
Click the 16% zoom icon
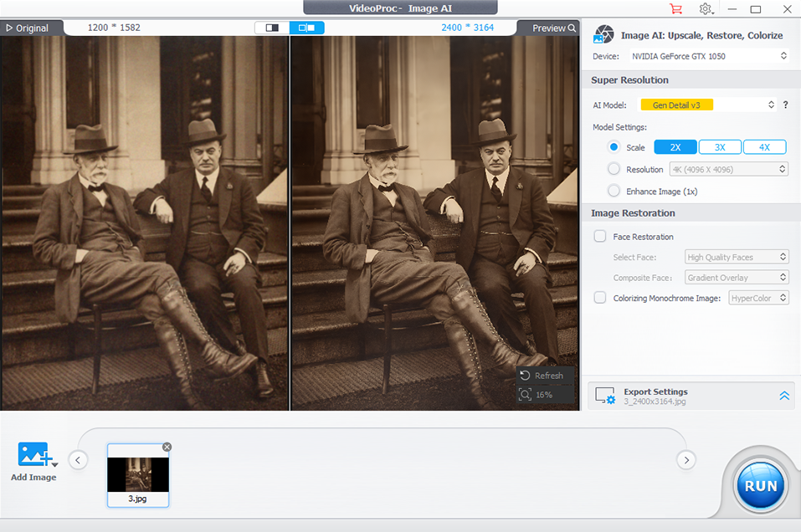coord(526,394)
